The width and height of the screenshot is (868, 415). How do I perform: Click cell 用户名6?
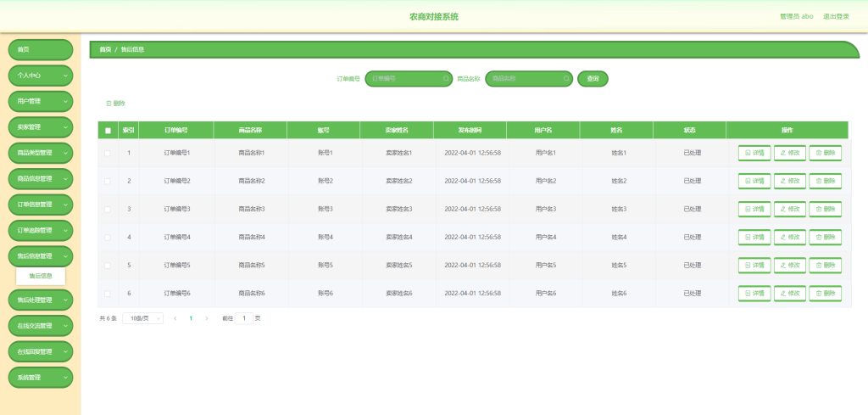click(x=546, y=294)
